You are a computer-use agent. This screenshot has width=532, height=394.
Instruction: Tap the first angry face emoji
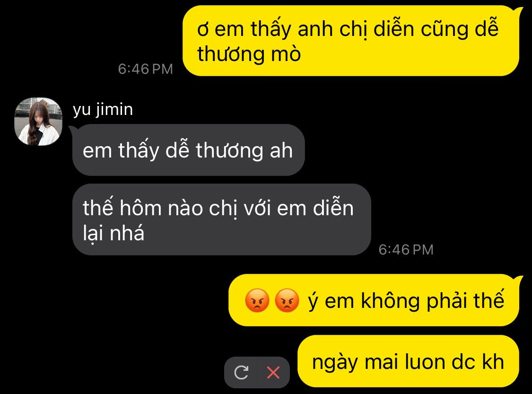[257, 300]
